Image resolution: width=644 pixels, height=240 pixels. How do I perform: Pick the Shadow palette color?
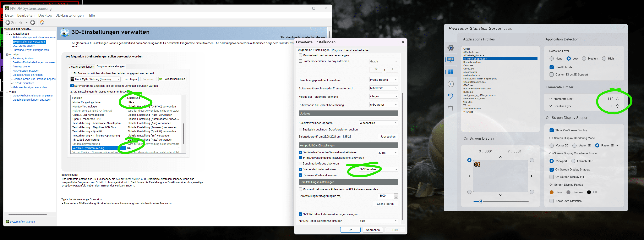point(568,192)
